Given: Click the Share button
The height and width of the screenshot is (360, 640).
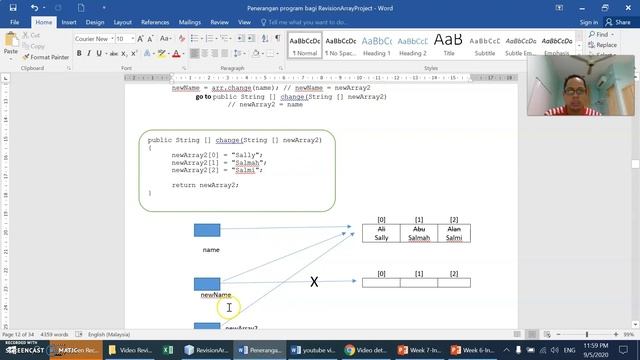Looking at the screenshot, I should pos(618,22).
